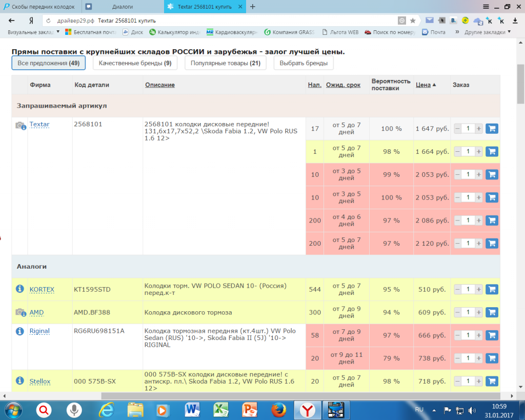Add Textar 1 664 руб. offer to cart
The width and height of the screenshot is (525, 420).
point(492,152)
